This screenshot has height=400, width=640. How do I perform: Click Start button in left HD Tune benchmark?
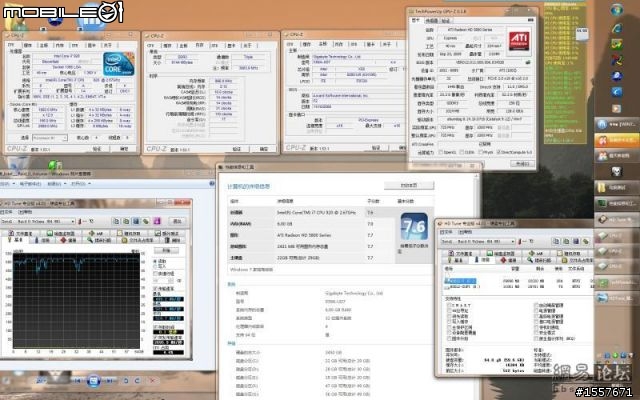[x=167, y=250]
